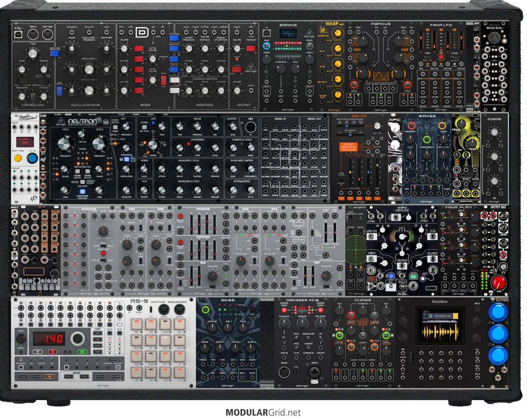The image size is (527, 420).
Task: Click the red Level knob on Output Bus
Action: pyautogui.click(x=498, y=282)
